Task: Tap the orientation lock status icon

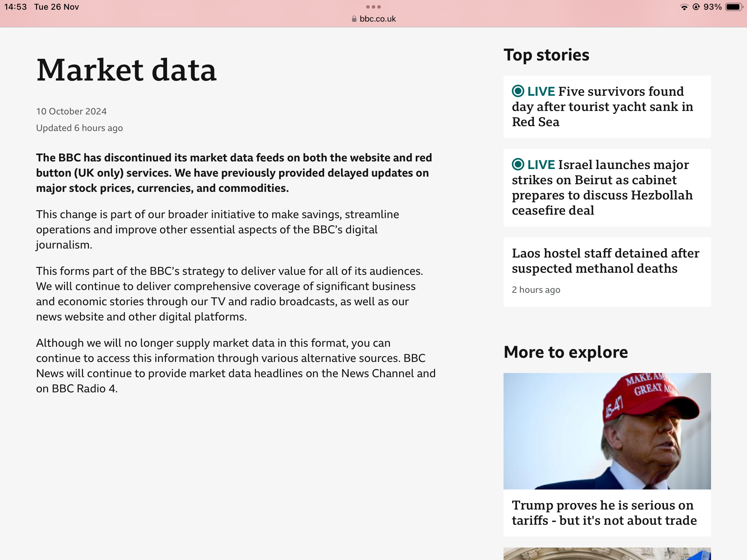Action: coord(696,7)
